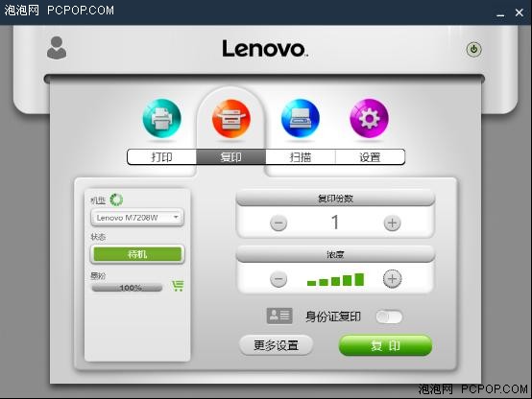Screen dimensions: 532x399
Task: Click the ID card icon
Action: click(279, 316)
